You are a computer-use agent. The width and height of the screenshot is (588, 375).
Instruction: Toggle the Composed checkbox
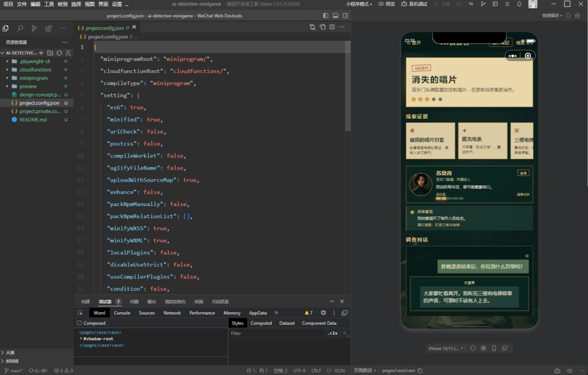(x=79, y=323)
